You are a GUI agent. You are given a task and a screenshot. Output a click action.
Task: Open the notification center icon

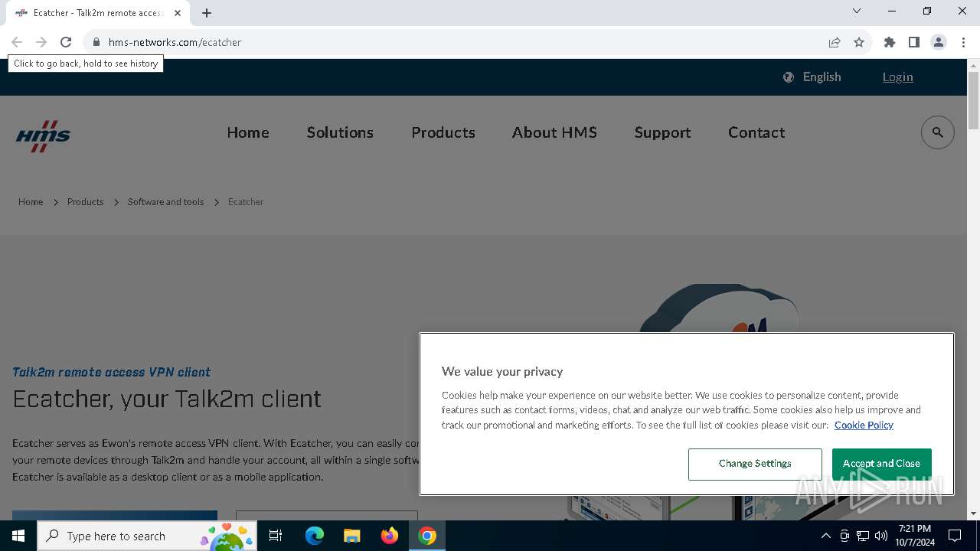coord(955,536)
